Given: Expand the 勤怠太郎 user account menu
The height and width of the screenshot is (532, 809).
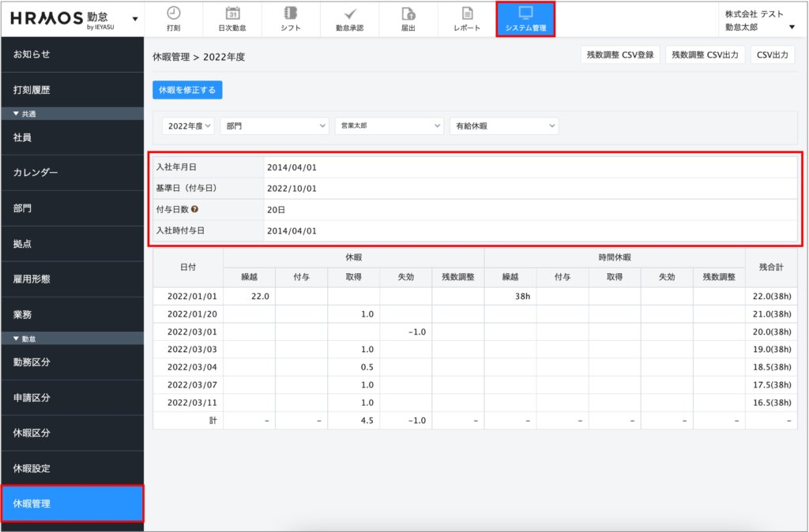Looking at the screenshot, I should (x=759, y=28).
